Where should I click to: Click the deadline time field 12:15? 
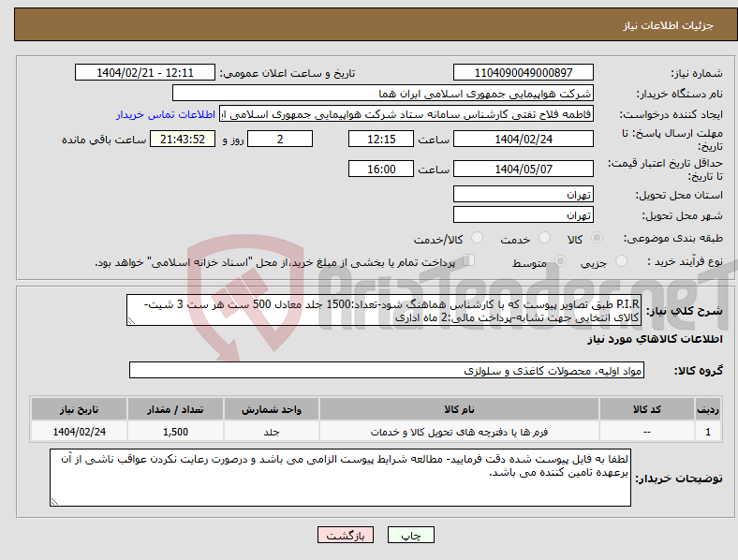point(381,139)
